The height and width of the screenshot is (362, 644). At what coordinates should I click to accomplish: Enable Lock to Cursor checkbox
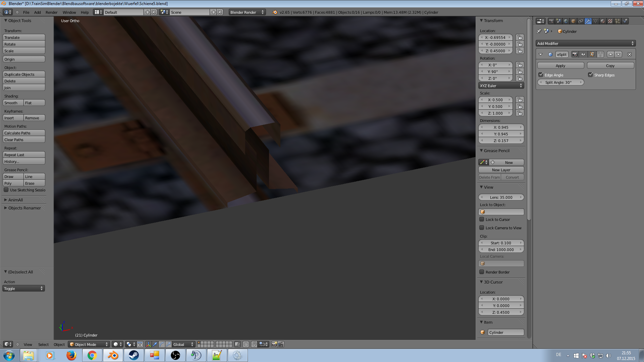click(x=482, y=220)
